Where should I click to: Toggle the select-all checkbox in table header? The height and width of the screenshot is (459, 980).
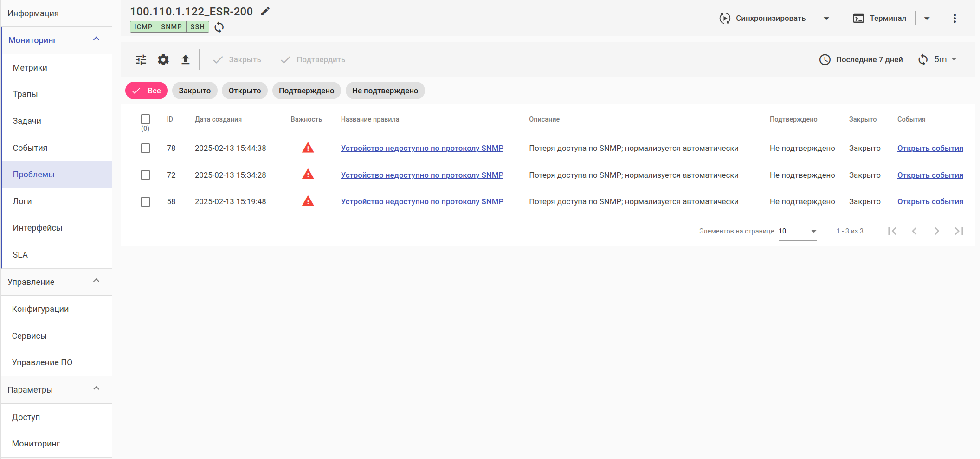point(146,119)
